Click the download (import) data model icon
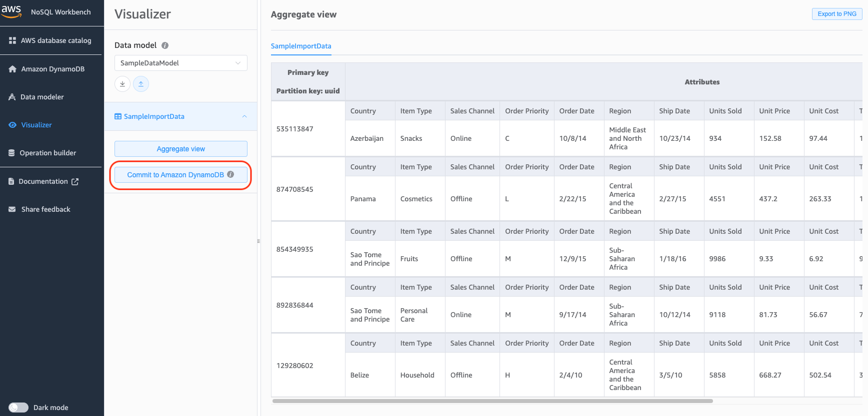Viewport: 868px width, 416px height. pyautogui.click(x=122, y=84)
